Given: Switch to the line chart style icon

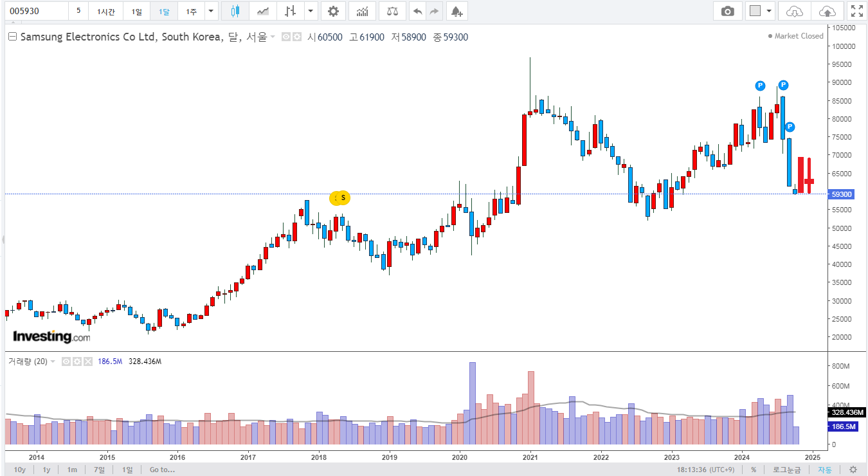Looking at the screenshot, I should point(263,11).
